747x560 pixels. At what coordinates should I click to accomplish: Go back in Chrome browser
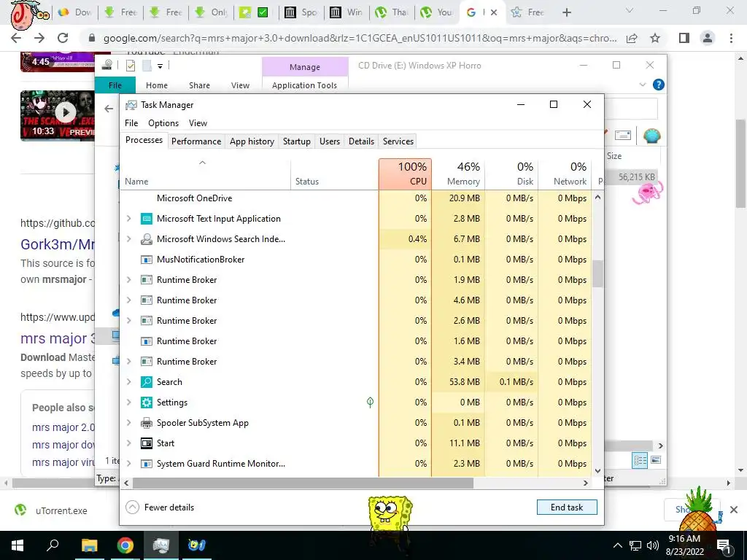coord(16,38)
